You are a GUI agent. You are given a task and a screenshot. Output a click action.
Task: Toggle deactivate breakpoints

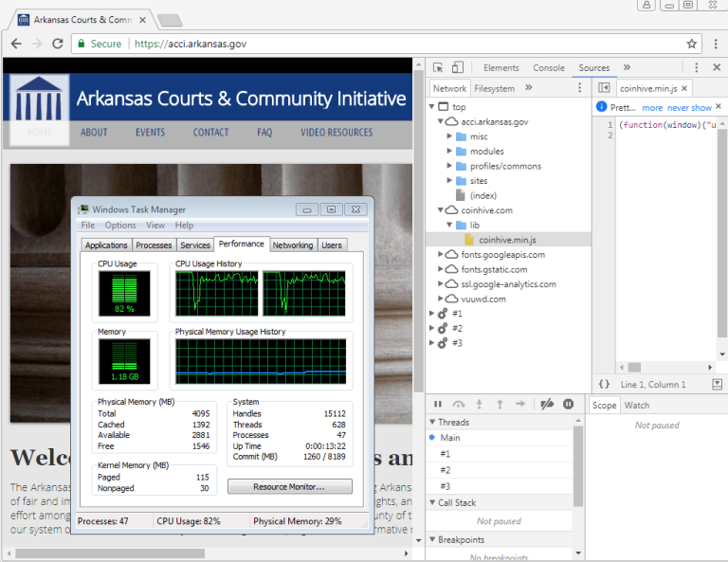546,404
